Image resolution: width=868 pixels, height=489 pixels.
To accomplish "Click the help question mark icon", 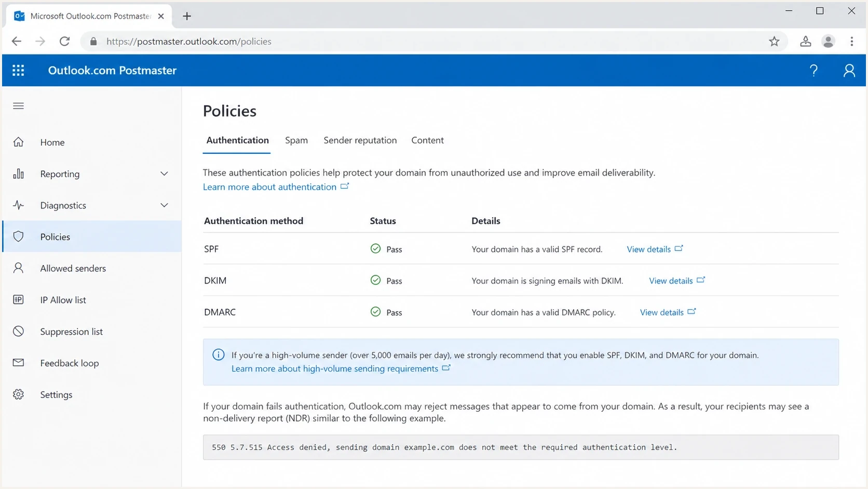I will tap(813, 71).
